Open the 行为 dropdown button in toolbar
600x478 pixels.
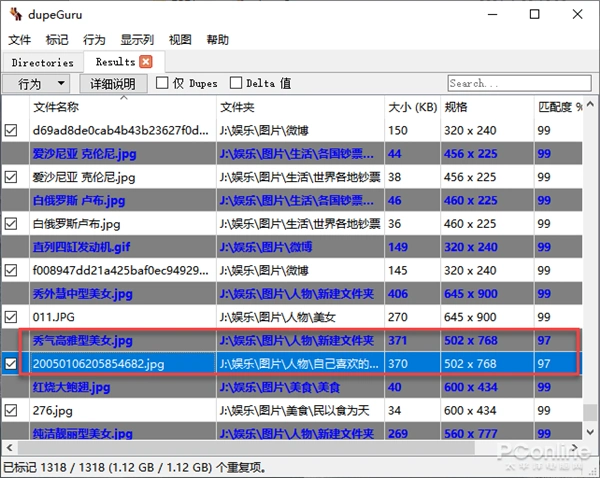(x=37, y=84)
